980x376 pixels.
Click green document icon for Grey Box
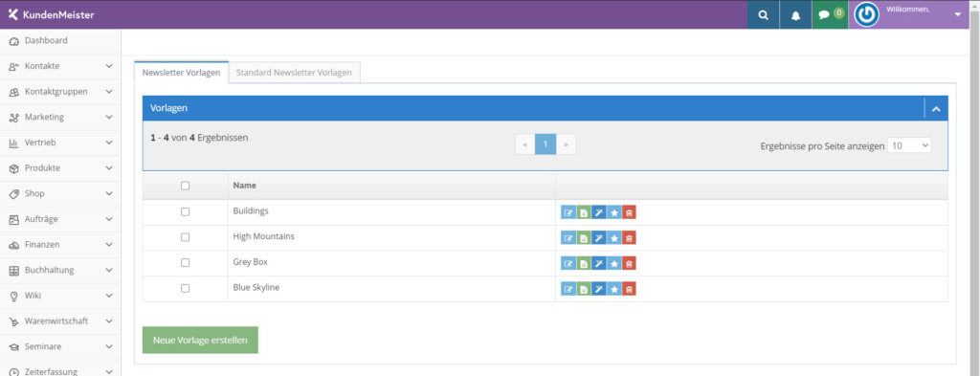click(583, 263)
